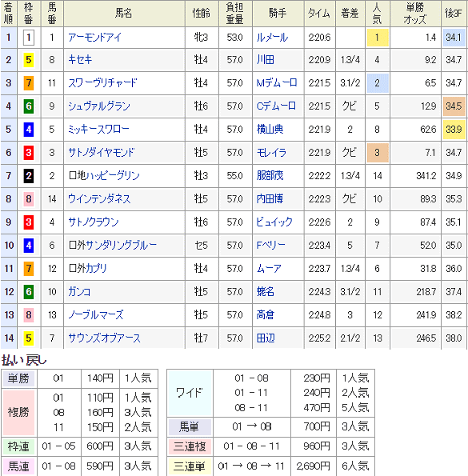Click the 騎手 column header
The height and width of the screenshot is (476, 468).
coord(278,14)
